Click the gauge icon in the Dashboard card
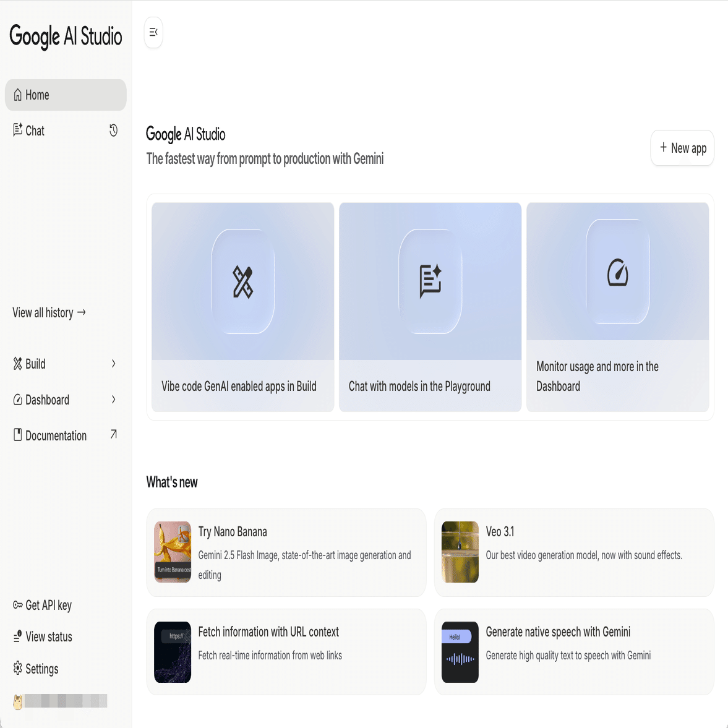Image resolution: width=728 pixels, height=728 pixels. 617,272
